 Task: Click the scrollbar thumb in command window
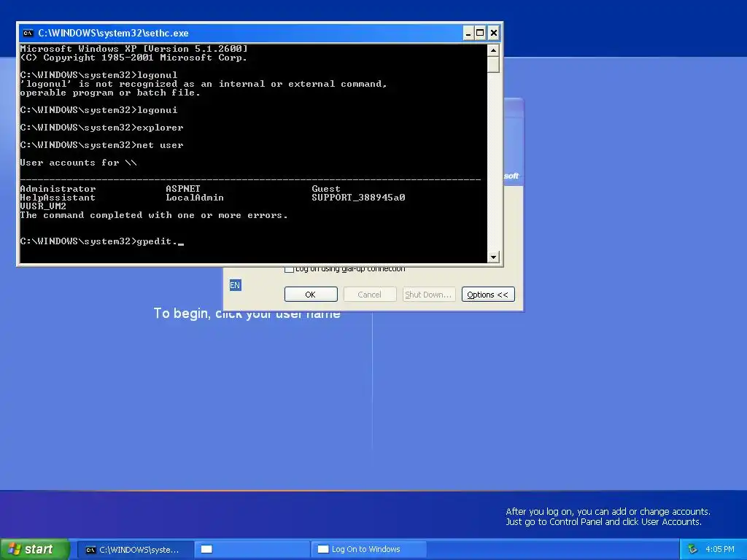(x=493, y=64)
